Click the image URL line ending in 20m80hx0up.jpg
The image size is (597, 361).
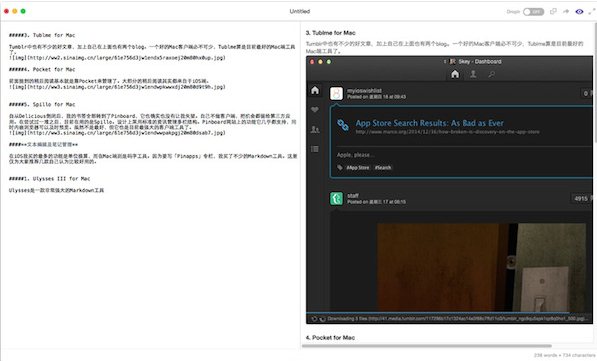117,58
